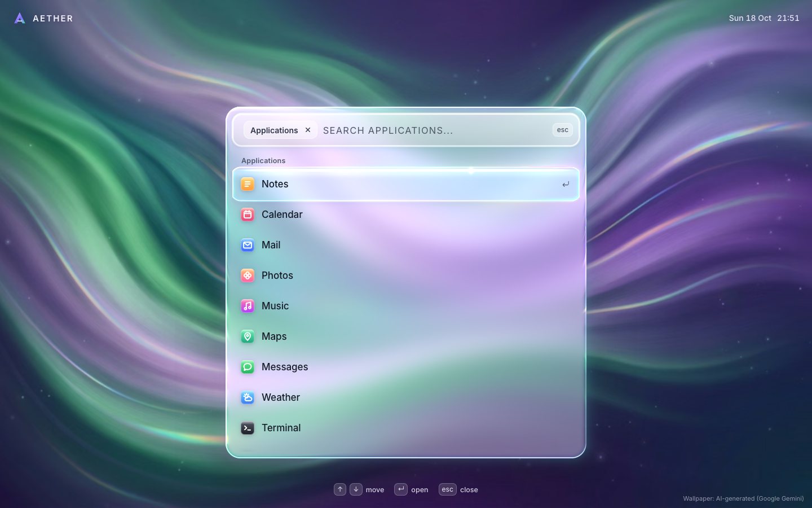Remove the Applications filter chip

point(308,130)
